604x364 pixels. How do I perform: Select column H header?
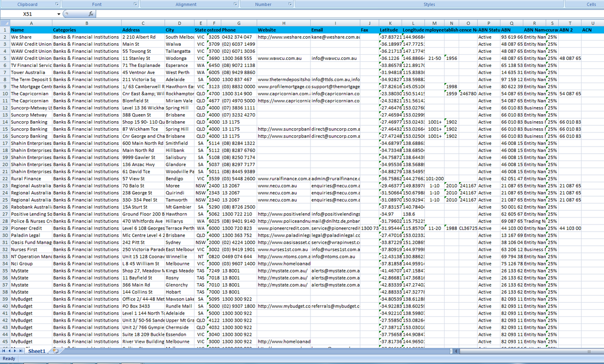point(284,23)
